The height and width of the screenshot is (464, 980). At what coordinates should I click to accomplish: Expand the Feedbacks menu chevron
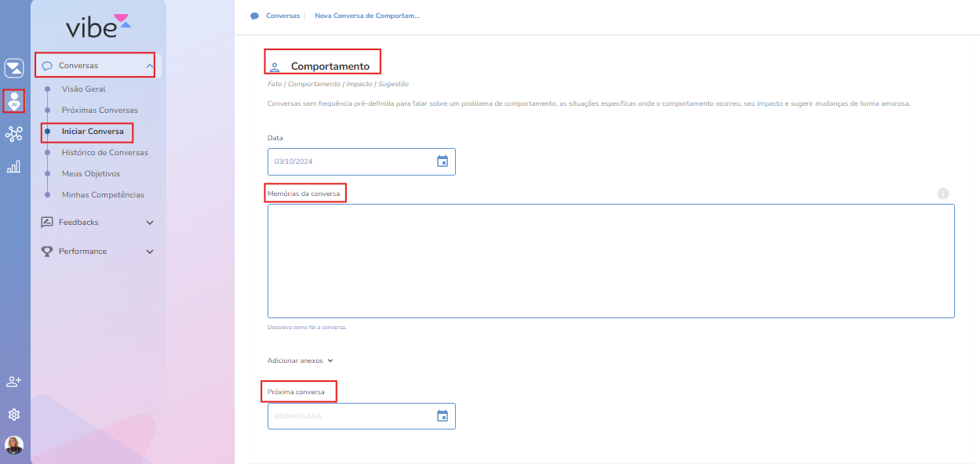pyautogui.click(x=150, y=223)
